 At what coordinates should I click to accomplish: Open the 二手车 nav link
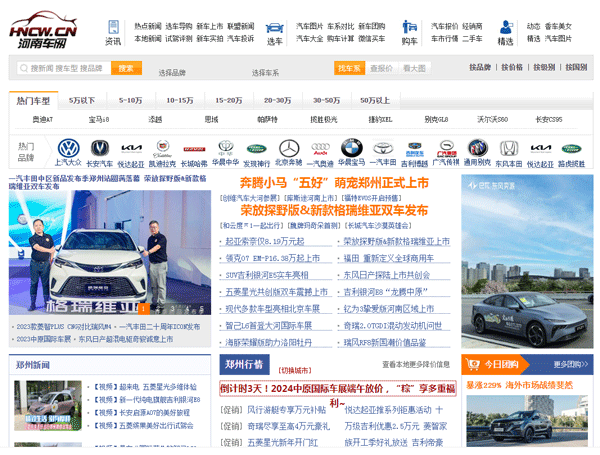coord(472,39)
